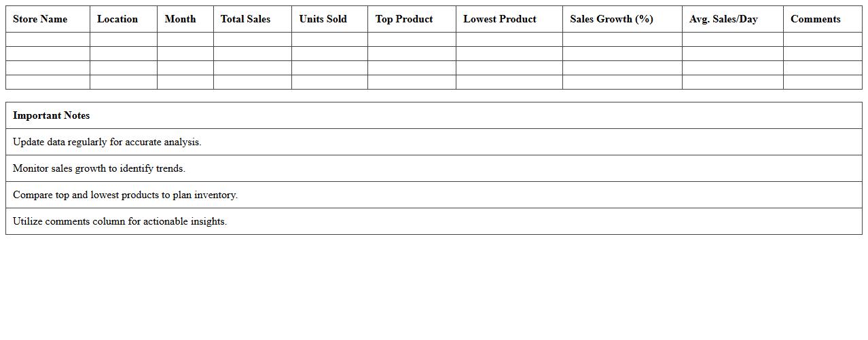868x340 pixels.
Task: Select first empty cell under Top Product
Action: point(412,39)
